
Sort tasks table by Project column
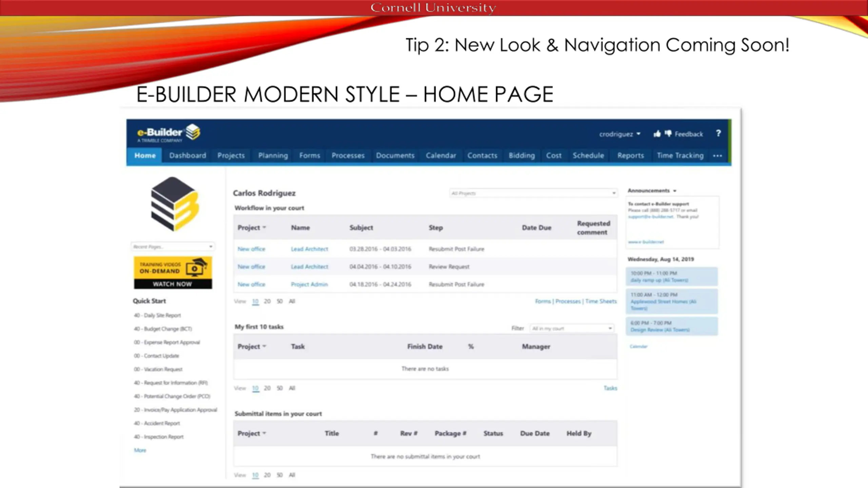pyautogui.click(x=252, y=347)
